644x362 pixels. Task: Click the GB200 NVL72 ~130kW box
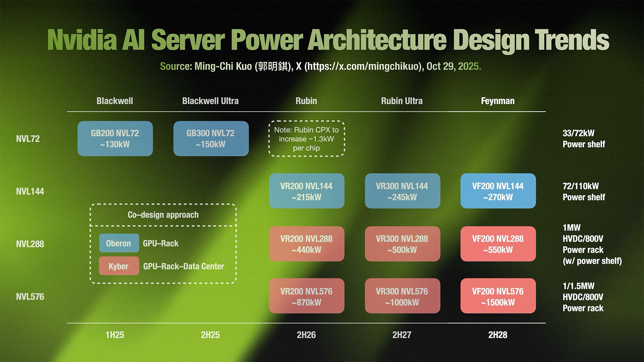coord(115,138)
